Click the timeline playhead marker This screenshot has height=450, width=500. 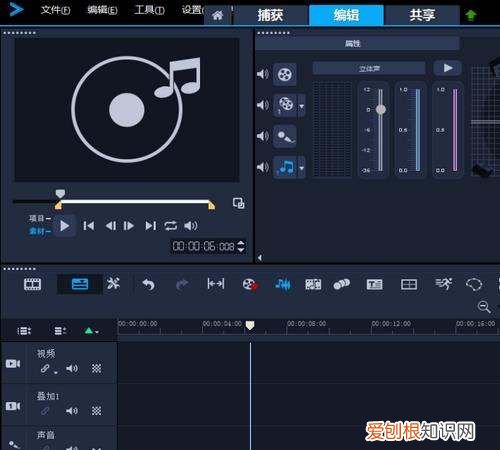click(x=250, y=326)
